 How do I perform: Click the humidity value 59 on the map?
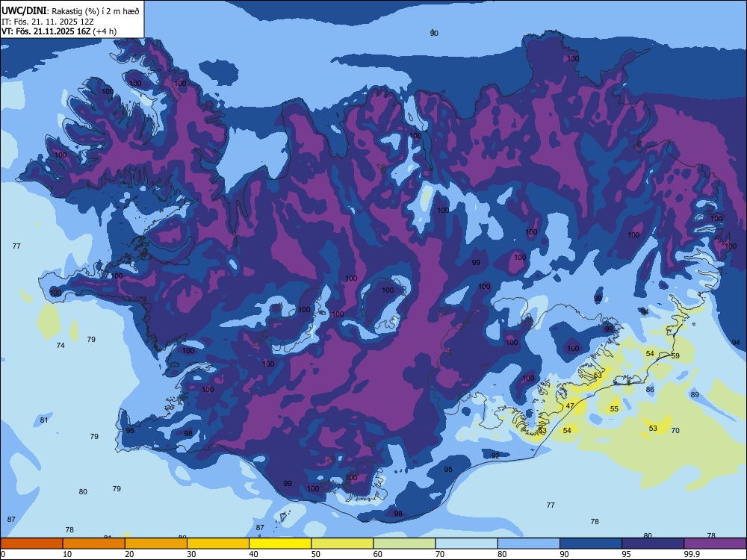coord(675,356)
